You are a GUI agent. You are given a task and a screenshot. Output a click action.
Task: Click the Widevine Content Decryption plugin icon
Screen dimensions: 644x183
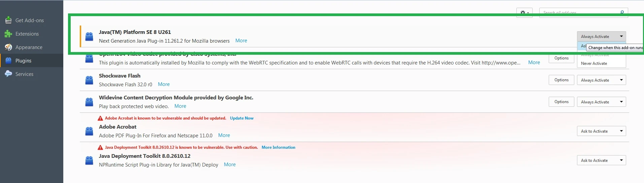coord(89,102)
